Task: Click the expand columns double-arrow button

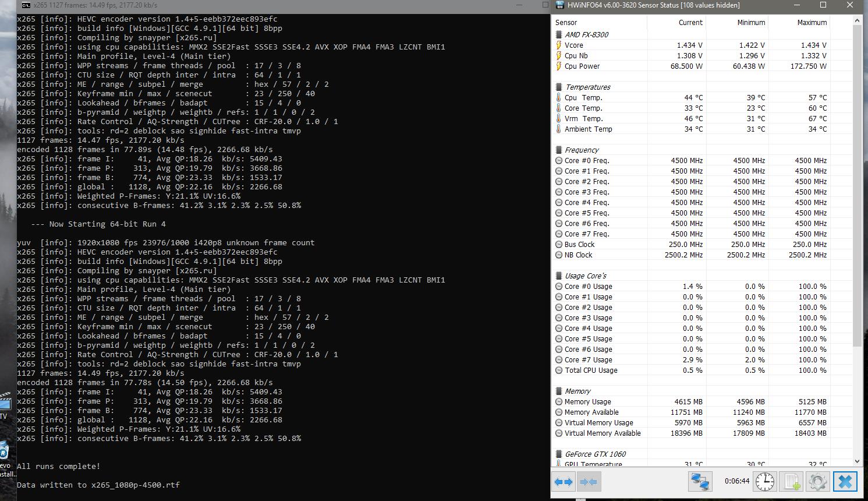Action: click(564, 482)
